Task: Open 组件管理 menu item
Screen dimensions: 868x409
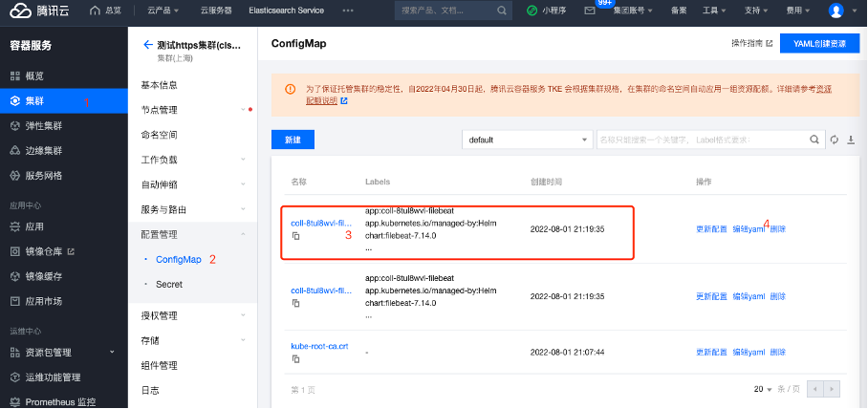Action: (x=159, y=366)
